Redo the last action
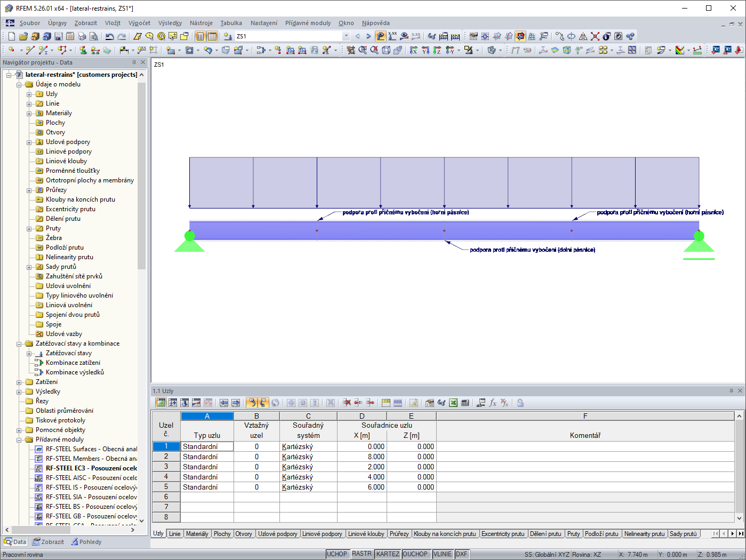The image size is (746, 560). point(122,36)
